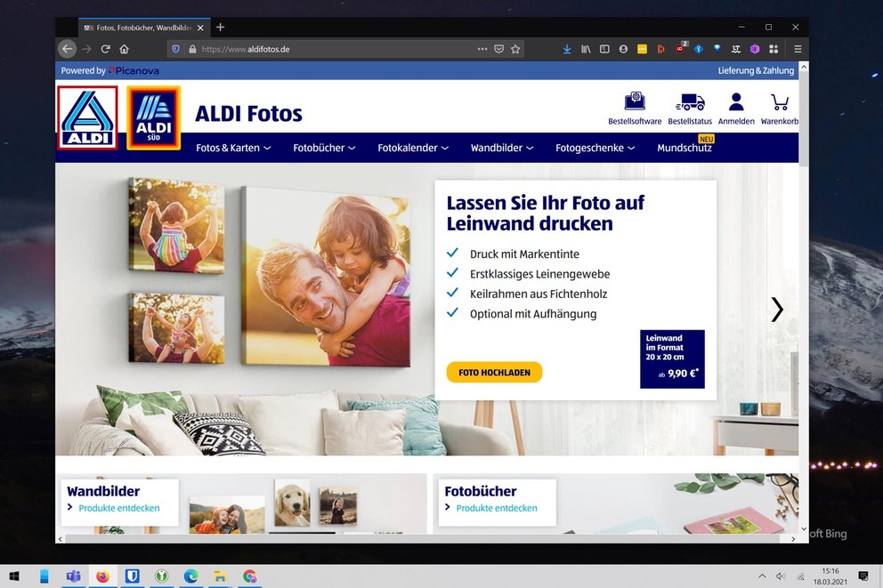This screenshot has width=883, height=588.
Task: Expand the Fotogeschenke dropdown
Action: [595, 148]
